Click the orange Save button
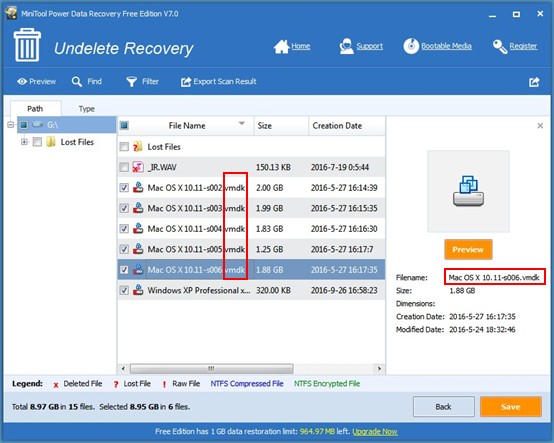The height and width of the screenshot is (443, 554). [x=511, y=407]
